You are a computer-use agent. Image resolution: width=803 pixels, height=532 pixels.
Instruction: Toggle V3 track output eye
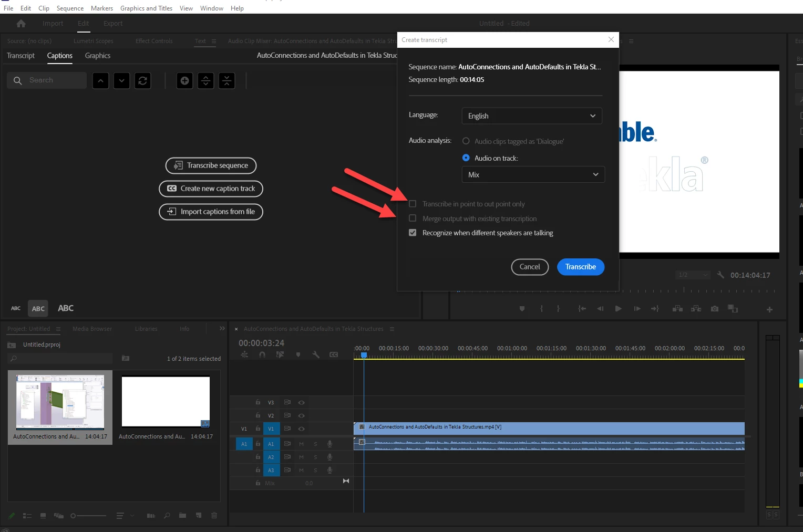[302, 403]
